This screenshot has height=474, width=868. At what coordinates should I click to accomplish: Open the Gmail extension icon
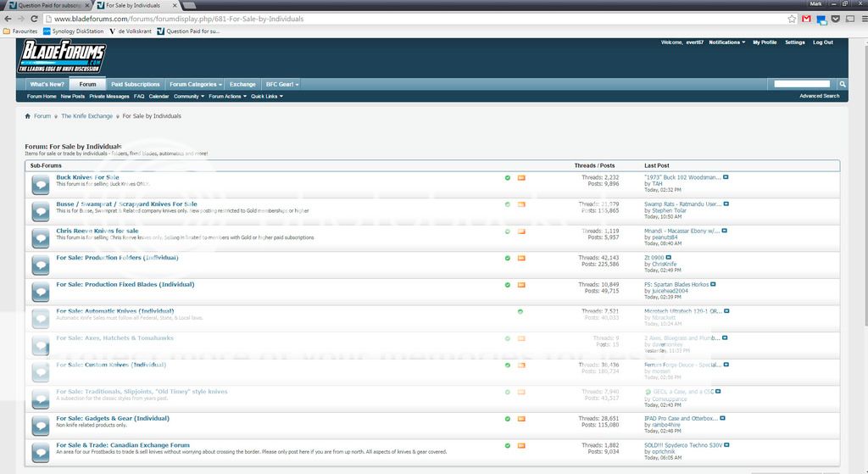coord(806,19)
